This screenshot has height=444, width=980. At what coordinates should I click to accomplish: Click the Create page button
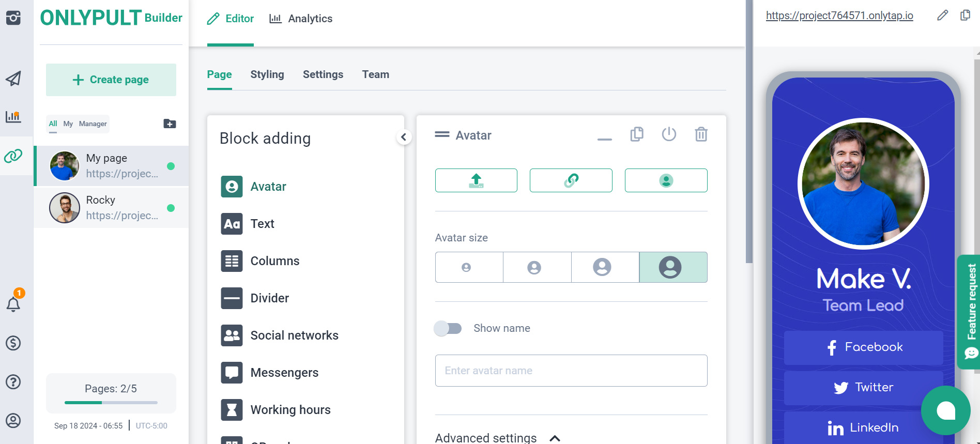coord(111,80)
